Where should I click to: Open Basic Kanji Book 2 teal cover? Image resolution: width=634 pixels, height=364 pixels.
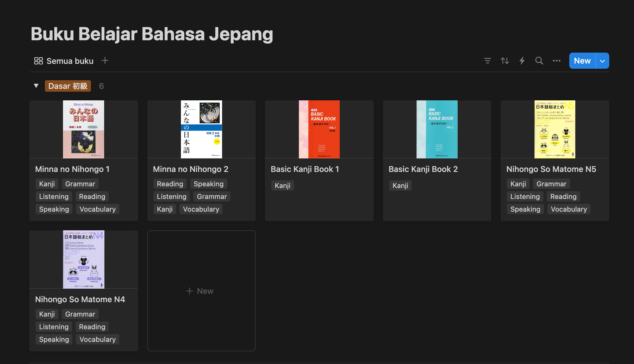click(x=437, y=129)
